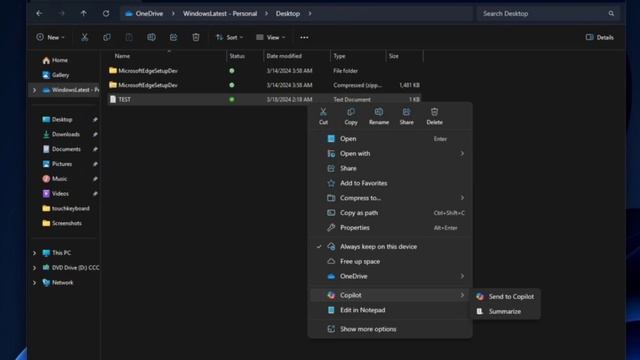The height and width of the screenshot is (360, 640).
Task: Choose Send to Copilot
Action: tap(505, 297)
